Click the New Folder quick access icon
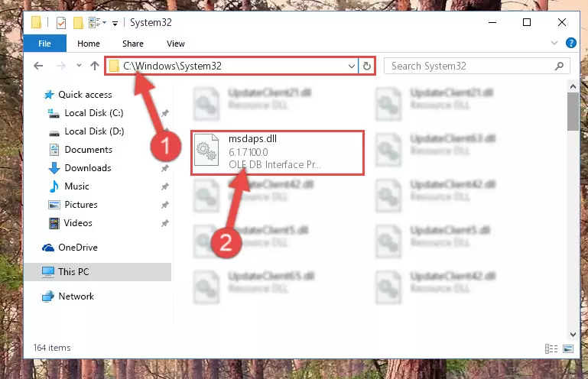This screenshot has width=588, height=379. tap(78, 23)
